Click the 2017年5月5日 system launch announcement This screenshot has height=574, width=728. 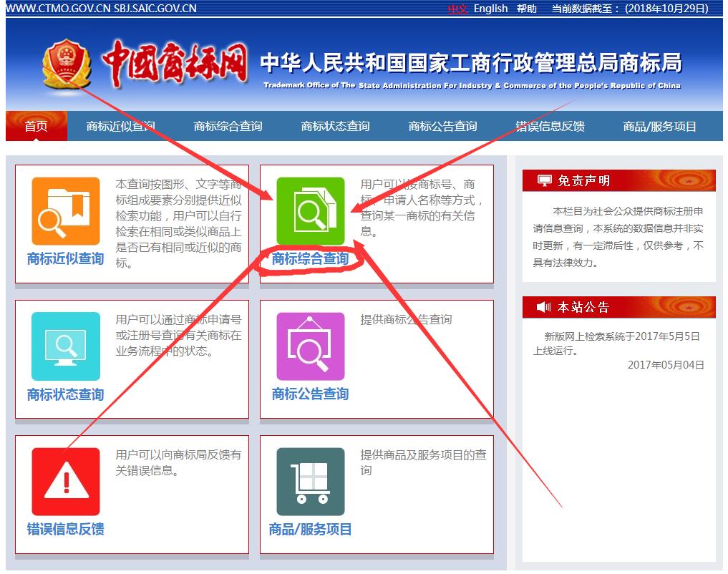pos(616,344)
